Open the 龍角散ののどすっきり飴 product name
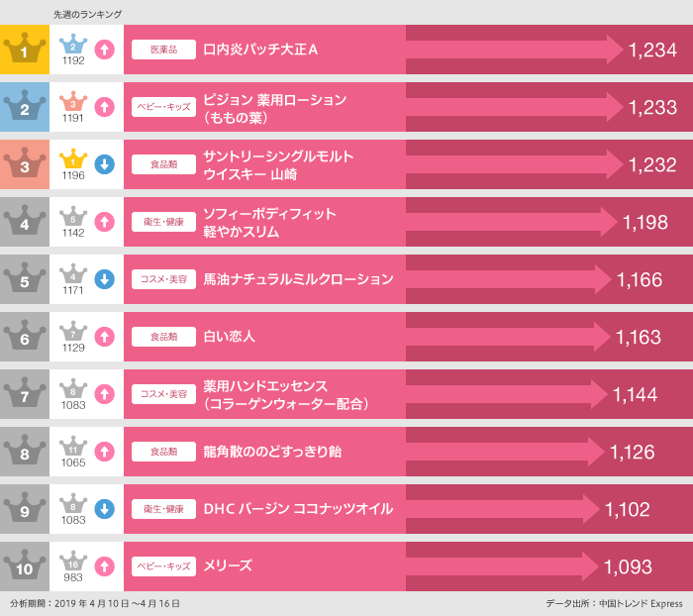 pyautogui.click(x=272, y=452)
